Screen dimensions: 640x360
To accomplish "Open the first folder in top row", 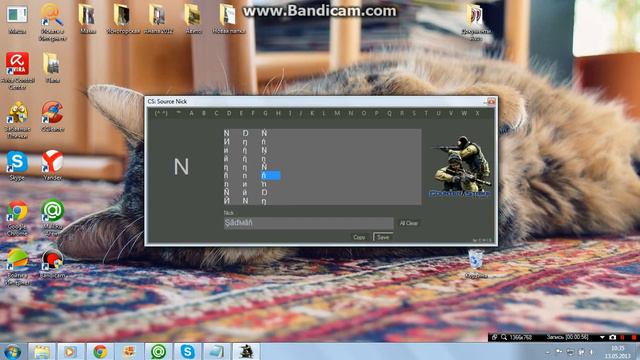I will click(87, 19).
